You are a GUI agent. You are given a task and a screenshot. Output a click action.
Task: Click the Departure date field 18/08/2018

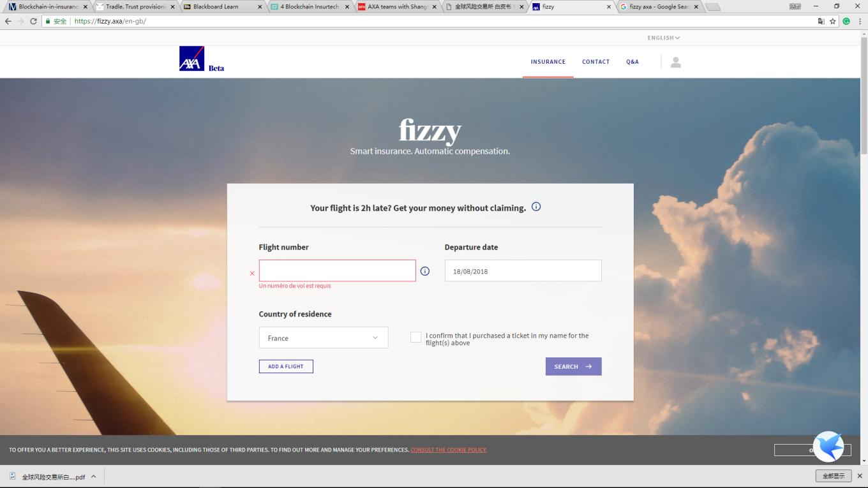523,270
